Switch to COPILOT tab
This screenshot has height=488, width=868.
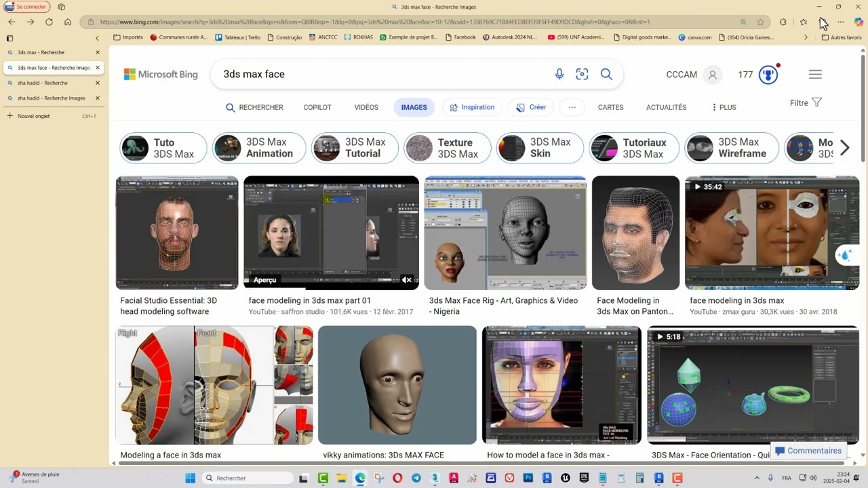(x=317, y=107)
